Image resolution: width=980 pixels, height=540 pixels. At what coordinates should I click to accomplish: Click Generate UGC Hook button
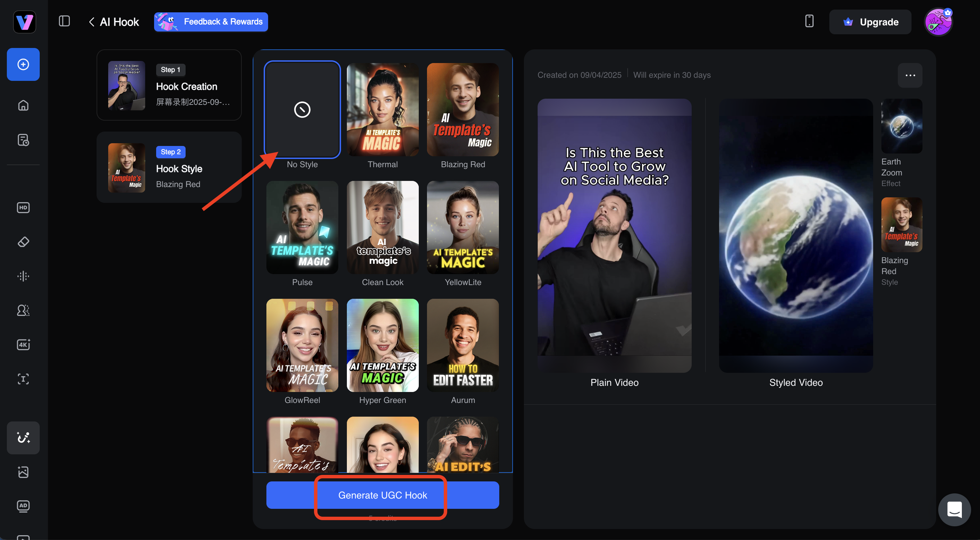(x=382, y=495)
